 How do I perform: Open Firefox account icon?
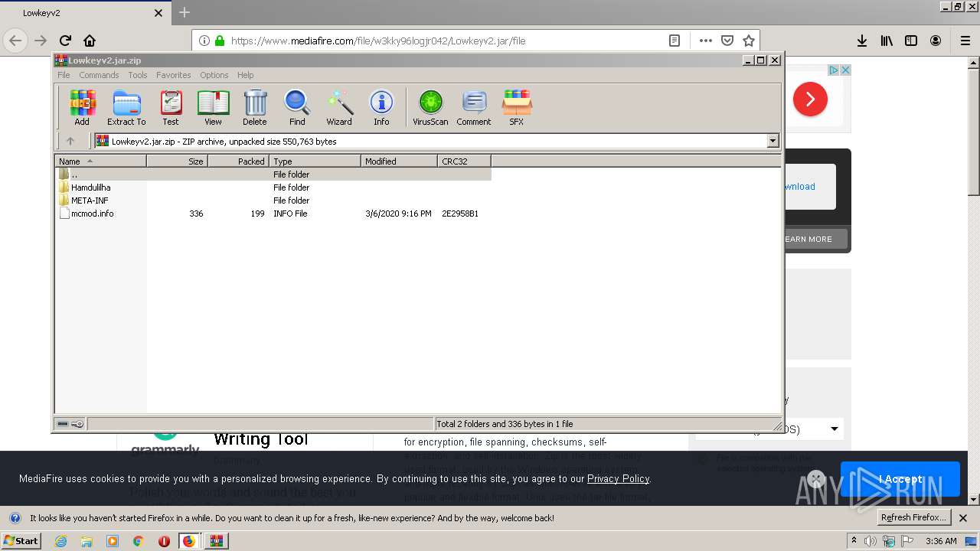point(936,41)
